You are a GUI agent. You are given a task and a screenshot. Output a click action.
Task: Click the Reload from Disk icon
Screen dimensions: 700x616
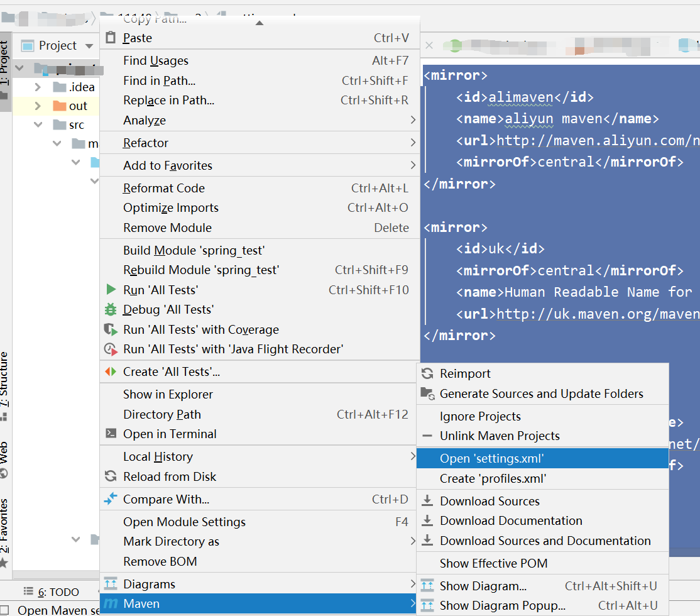111,476
